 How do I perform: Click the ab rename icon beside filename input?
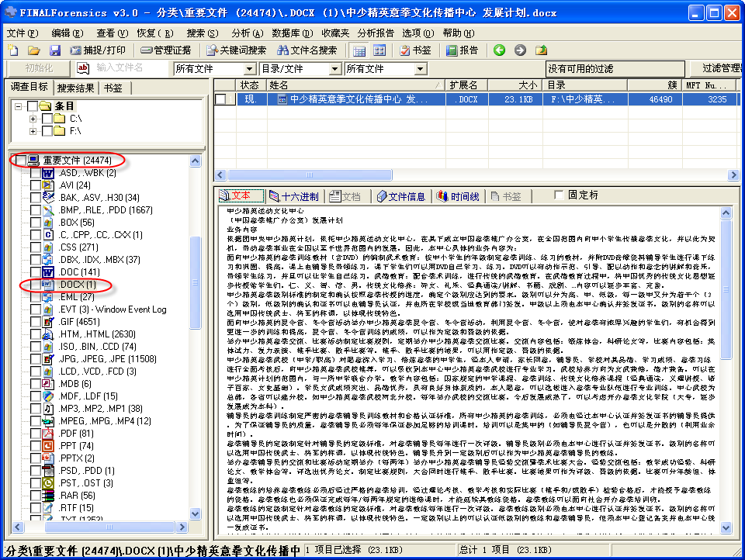coord(83,68)
